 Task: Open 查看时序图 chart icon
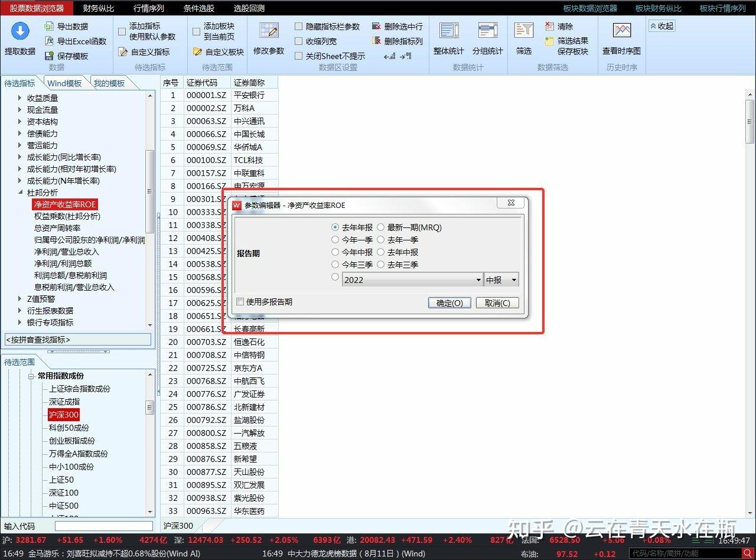pyautogui.click(x=621, y=31)
